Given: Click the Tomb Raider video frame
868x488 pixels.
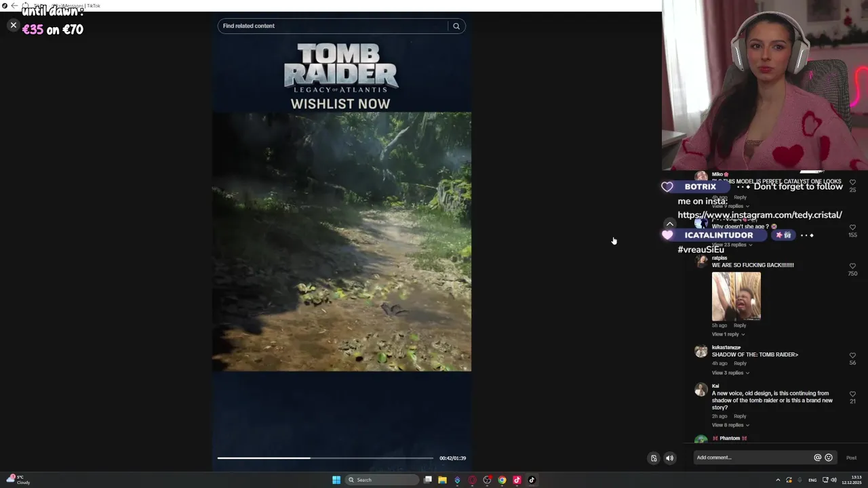Looking at the screenshot, I should click(x=342, y=242).
